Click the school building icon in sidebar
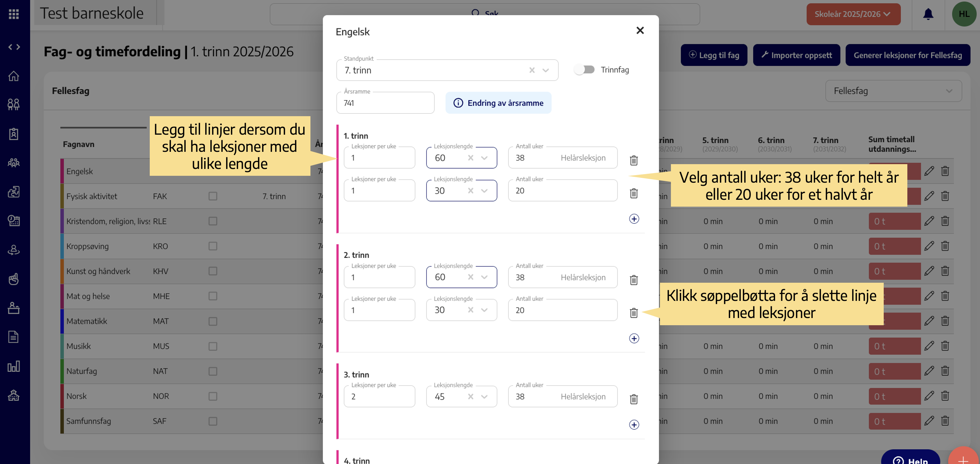This screenshot has height=464, width=980. click(x=14, y=395)
